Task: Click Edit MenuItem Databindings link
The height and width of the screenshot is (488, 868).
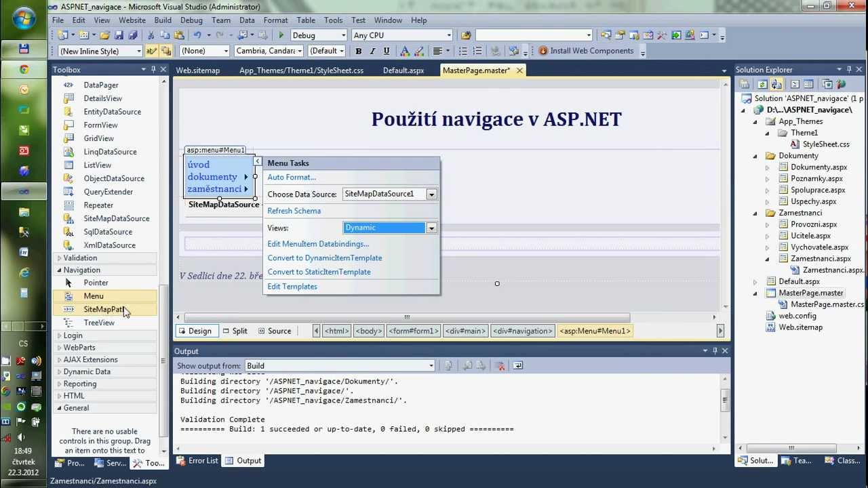Action: pyautogui.click(x=318, y=244)
